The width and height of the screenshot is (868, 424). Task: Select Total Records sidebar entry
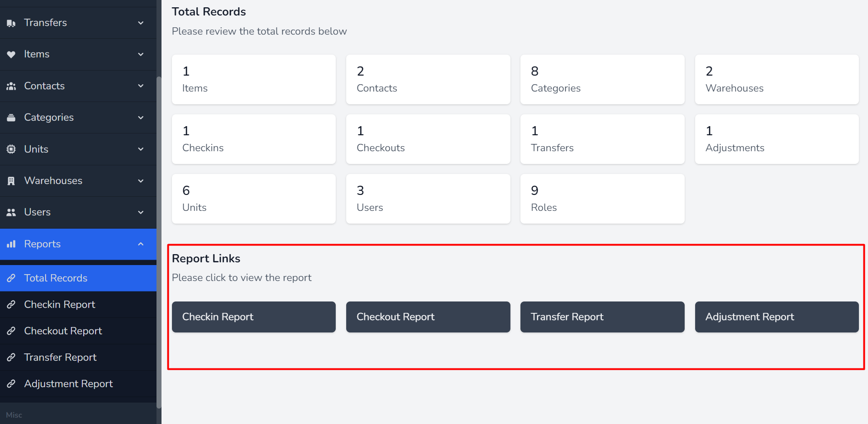(x=56, y=278)
